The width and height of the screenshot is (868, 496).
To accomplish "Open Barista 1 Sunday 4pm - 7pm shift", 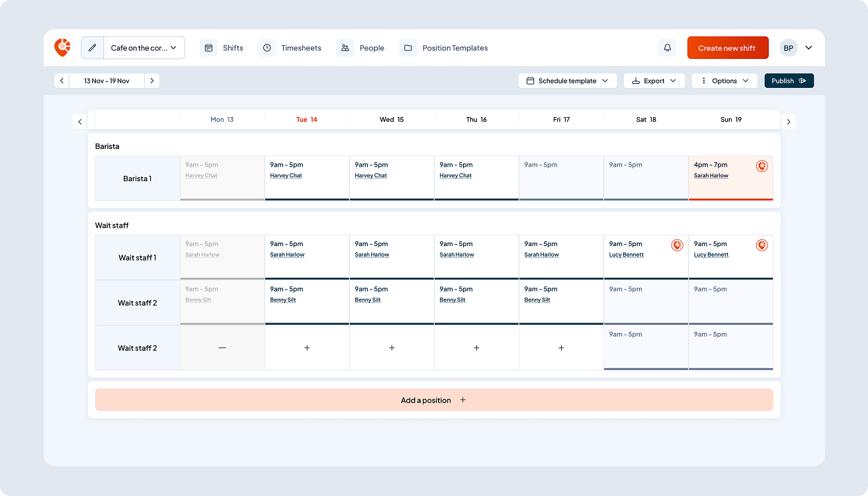I will [730, 178].
